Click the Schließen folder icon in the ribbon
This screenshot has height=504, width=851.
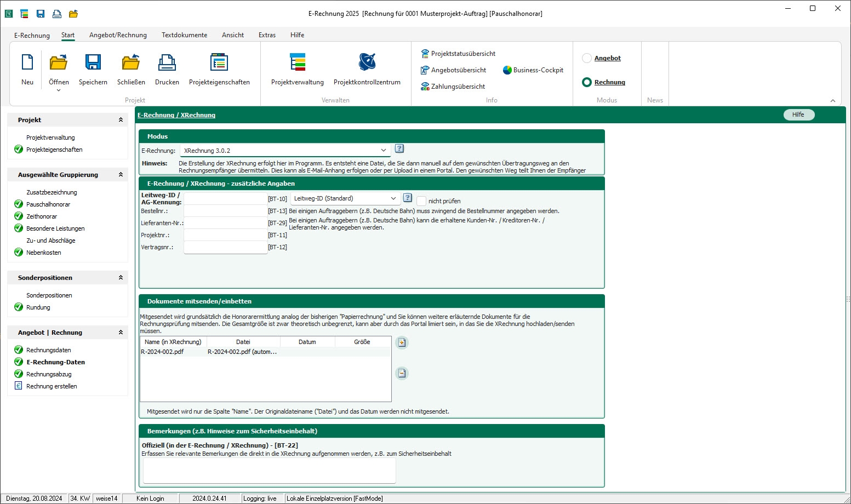(x=131, y=62)
